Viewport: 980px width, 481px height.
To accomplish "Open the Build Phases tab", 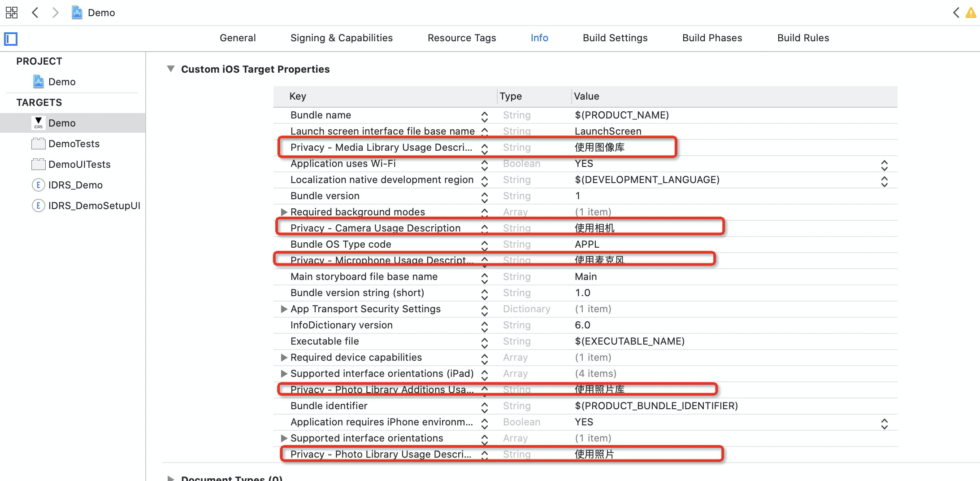I will pyautogui.click(x=712, y=38).
